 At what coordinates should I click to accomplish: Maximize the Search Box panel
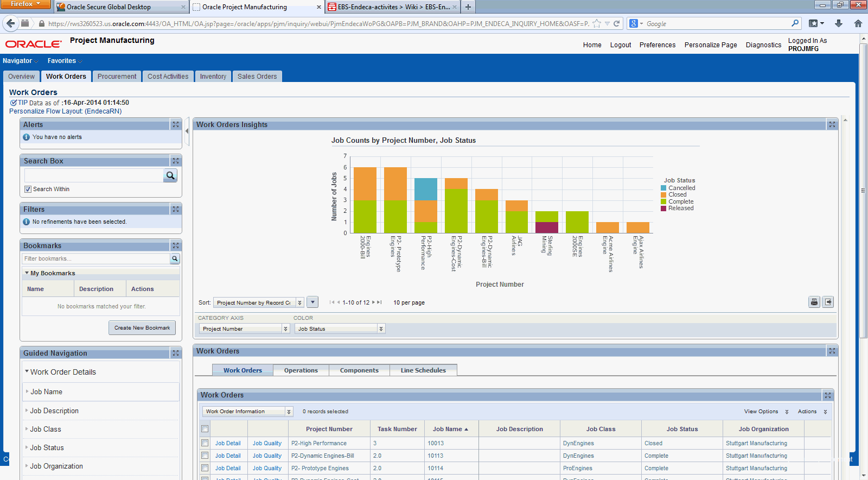click(x=176, y=161)
